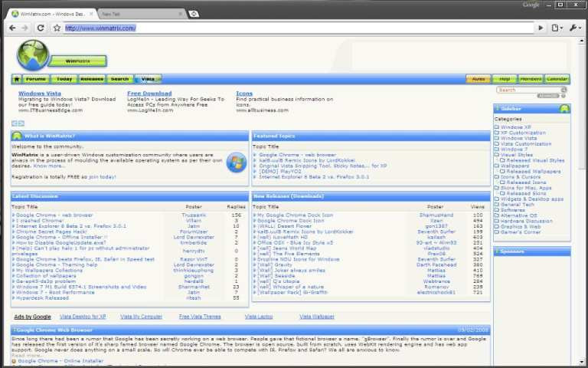Click into the site Search box
The image size is (588, 368).
point(528,90)
